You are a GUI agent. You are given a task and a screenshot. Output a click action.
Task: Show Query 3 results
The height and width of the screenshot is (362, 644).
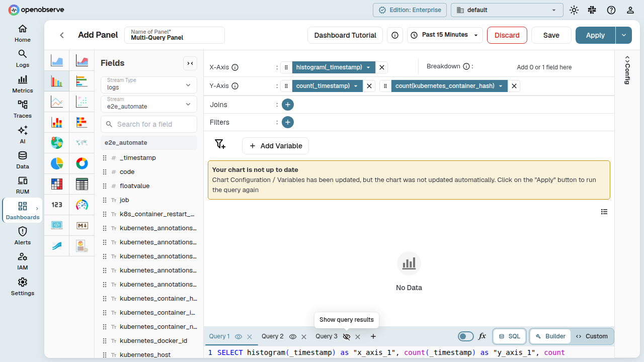(x=347, y=336)
